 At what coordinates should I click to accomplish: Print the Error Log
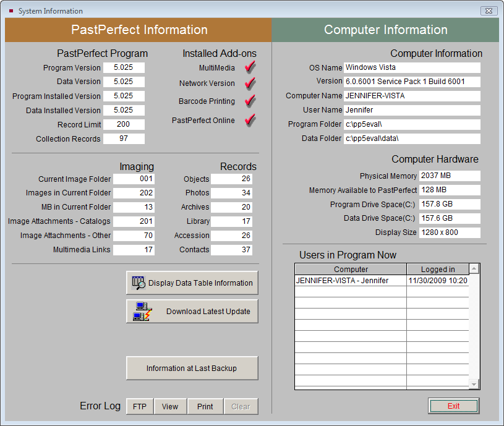click(x=205, y=406)
